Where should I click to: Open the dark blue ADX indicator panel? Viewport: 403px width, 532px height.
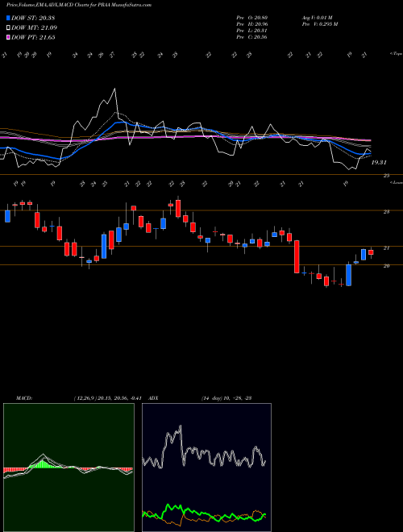(206, 468)
